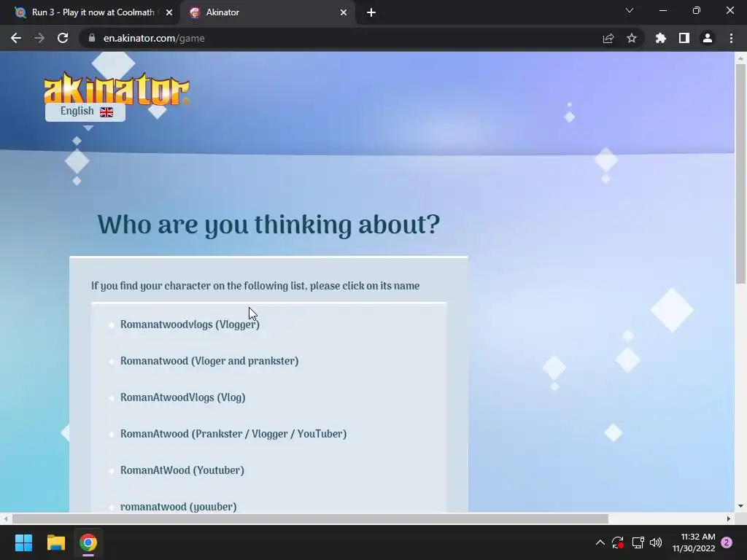The width and height of the screenshot is (747, 560).
Task: Show hidden system tray icons
Action: coord(600,542)
